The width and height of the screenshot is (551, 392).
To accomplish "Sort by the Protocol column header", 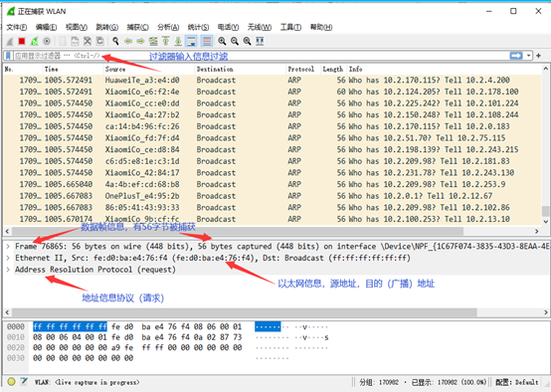I will click(303, 69).
